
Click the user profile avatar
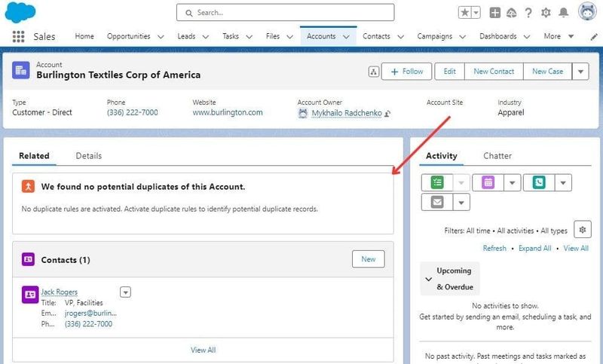tap(587, 12)
